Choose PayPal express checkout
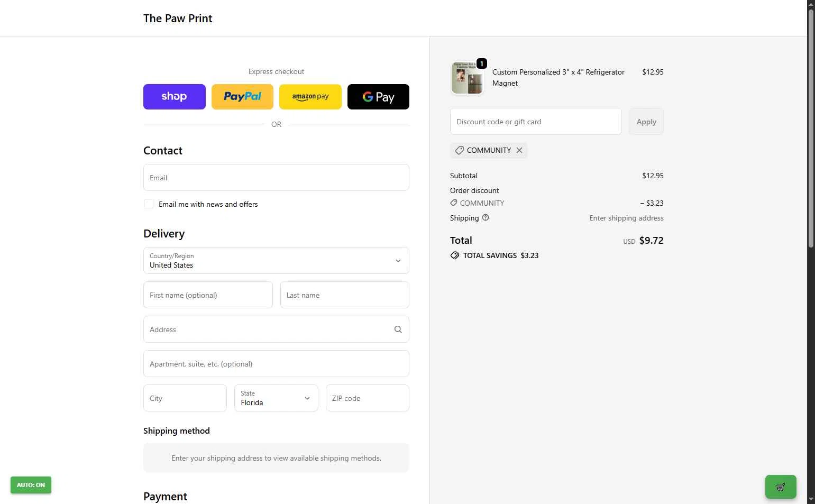This screenshot has height=504, width=815. 242,97
